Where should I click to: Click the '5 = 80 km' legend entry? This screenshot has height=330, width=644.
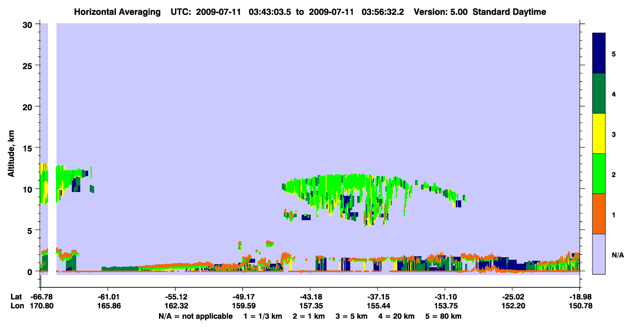click(x=444, y=316)
